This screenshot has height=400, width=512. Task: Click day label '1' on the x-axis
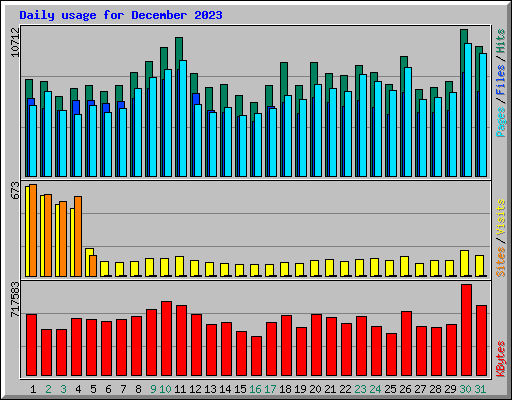(x=33, y=389)
